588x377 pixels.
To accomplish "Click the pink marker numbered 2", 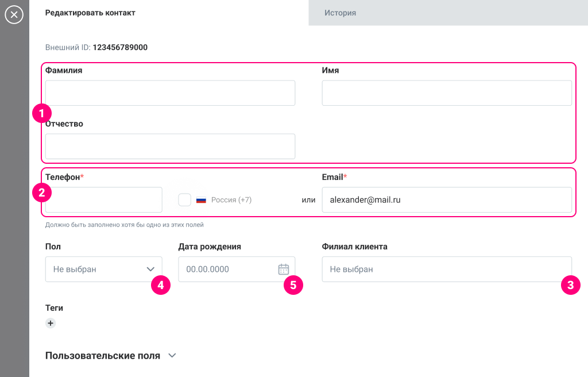I will tap(42, 193).
